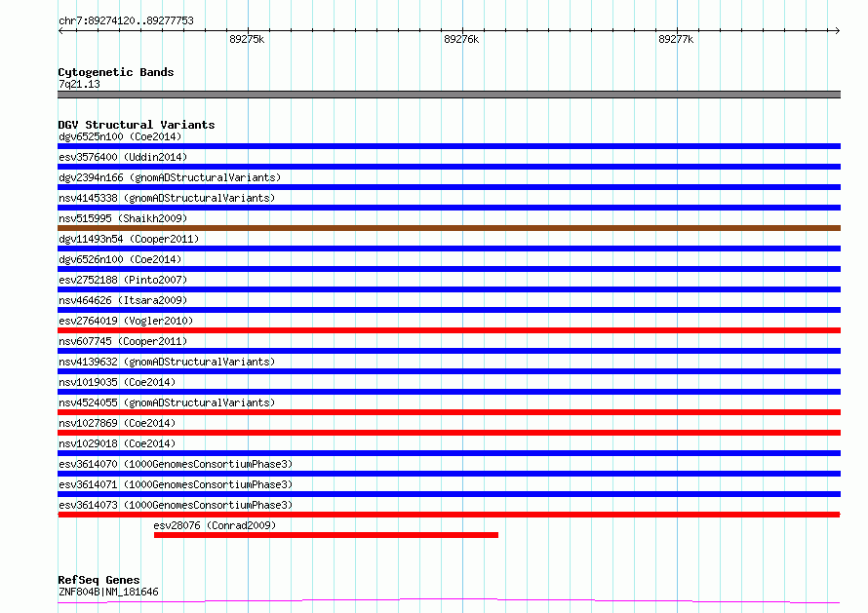
Task: Click the ZNF804B|NM_181646 gene label
Action: tap(108, 592)
